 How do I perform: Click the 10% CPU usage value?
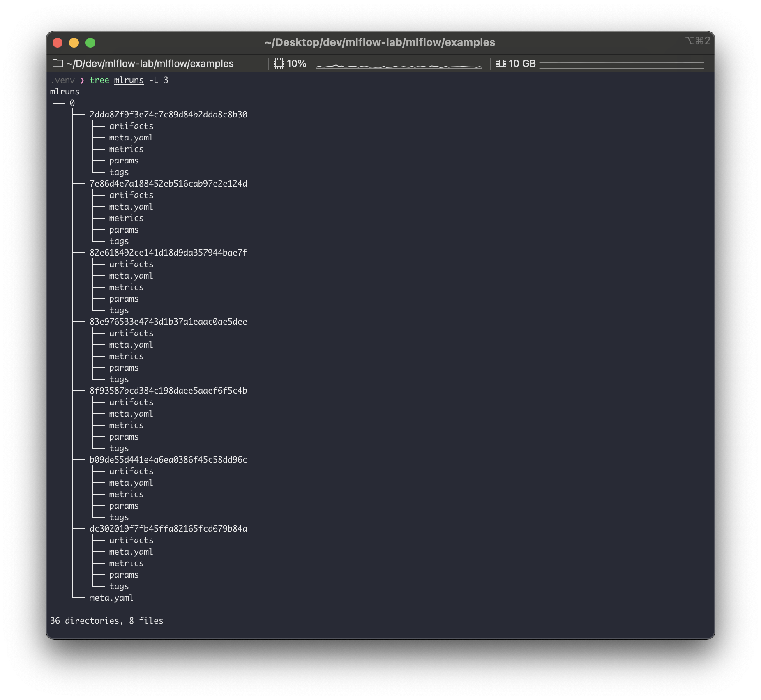[x=296, y=64]
